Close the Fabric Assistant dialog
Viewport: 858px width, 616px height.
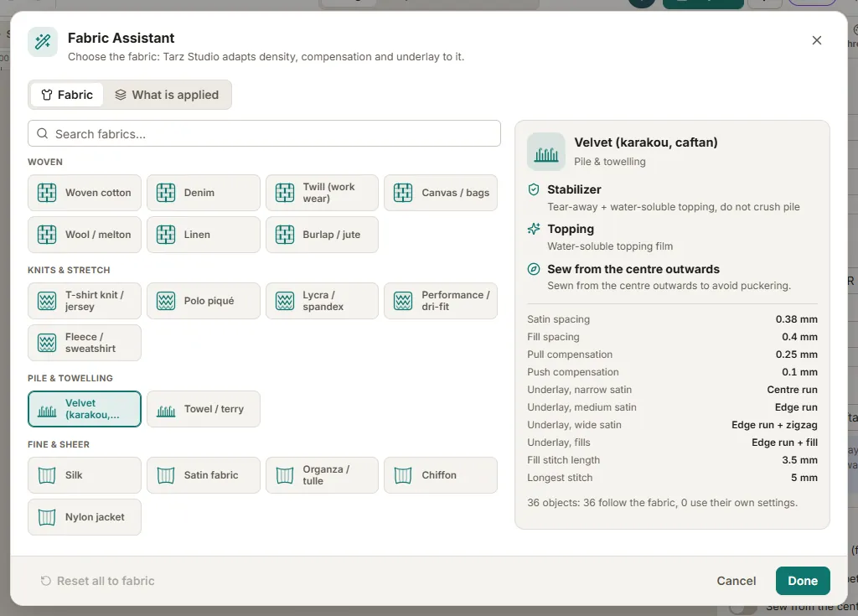point(816,40)
